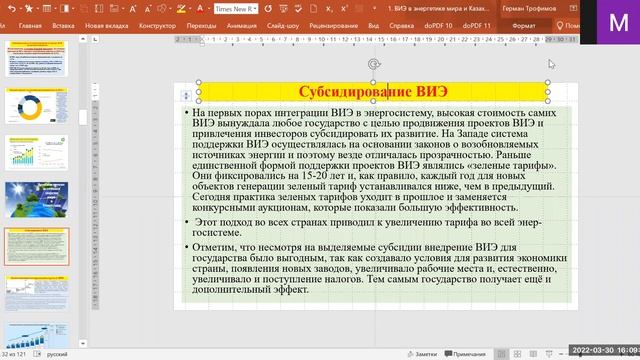Open the font color dropdown arrow
Viewport: 640px width, 360px height.
point(208,9)
